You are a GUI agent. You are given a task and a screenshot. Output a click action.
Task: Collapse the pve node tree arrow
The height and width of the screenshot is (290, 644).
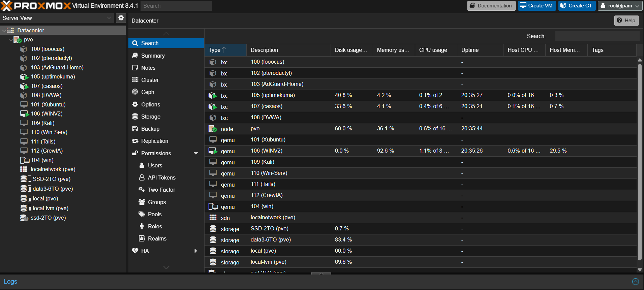10,40
